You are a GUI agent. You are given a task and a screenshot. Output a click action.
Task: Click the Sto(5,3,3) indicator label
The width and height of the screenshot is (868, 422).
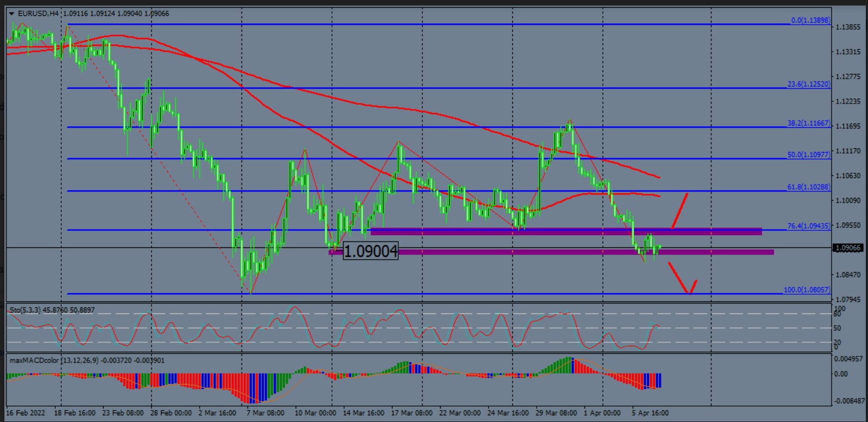coord(52,310)
